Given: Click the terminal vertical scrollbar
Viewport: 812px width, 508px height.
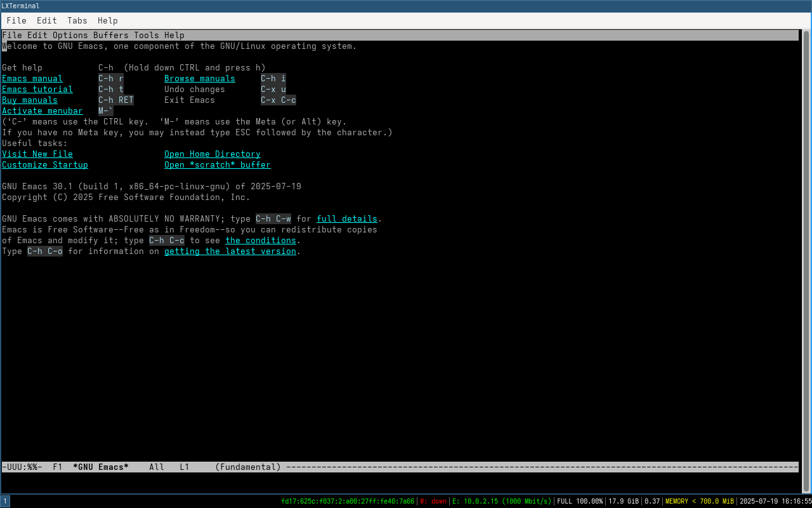Looking at the screenshot, I should (806, 261).
